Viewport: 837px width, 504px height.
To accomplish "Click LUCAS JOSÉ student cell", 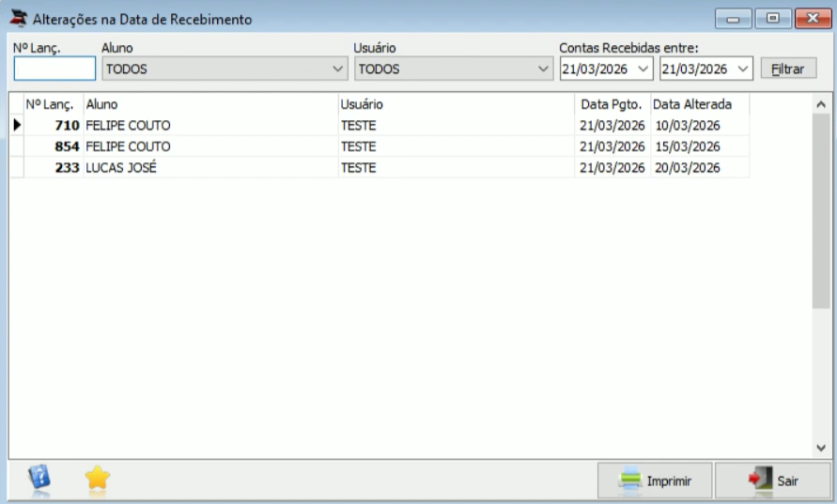I will point(121,167).
